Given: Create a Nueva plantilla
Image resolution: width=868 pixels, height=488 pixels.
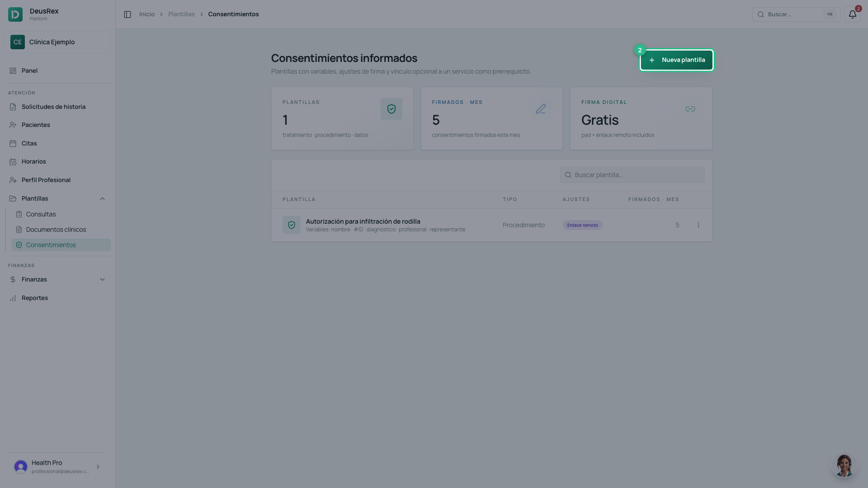Looking at the screenshot, I should pos(677,60).
